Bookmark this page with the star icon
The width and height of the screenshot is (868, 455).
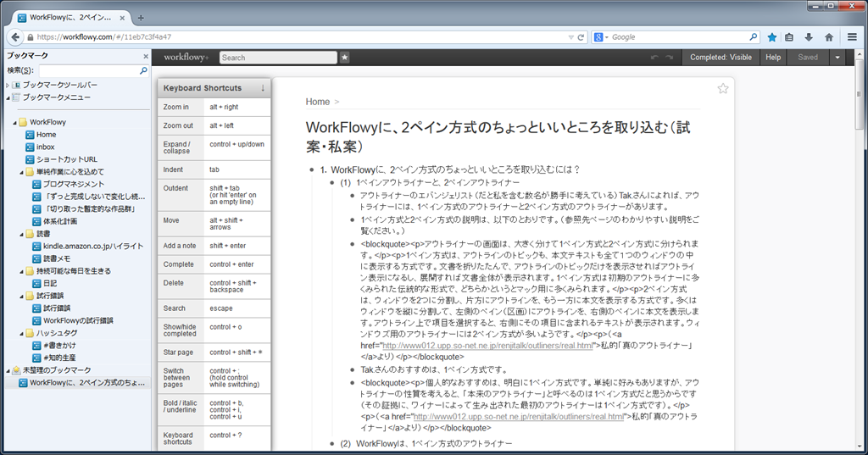[772, 37]
